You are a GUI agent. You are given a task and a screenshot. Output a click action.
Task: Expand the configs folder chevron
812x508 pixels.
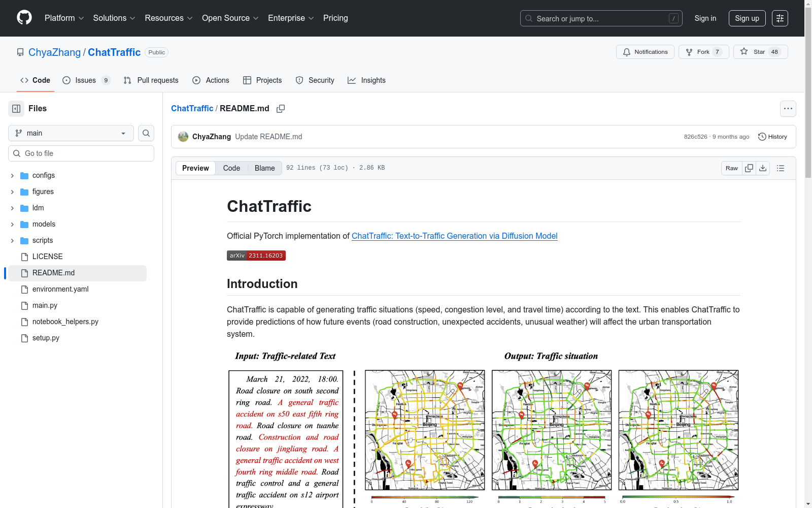coord(12,176)
